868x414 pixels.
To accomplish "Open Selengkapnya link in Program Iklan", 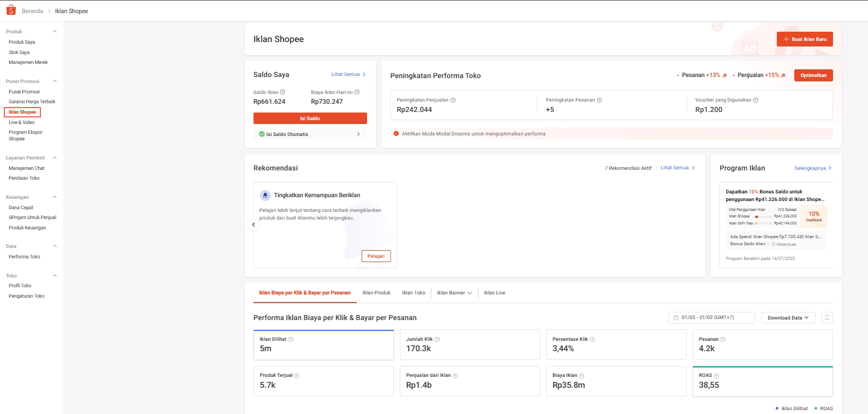I will 813,168.
